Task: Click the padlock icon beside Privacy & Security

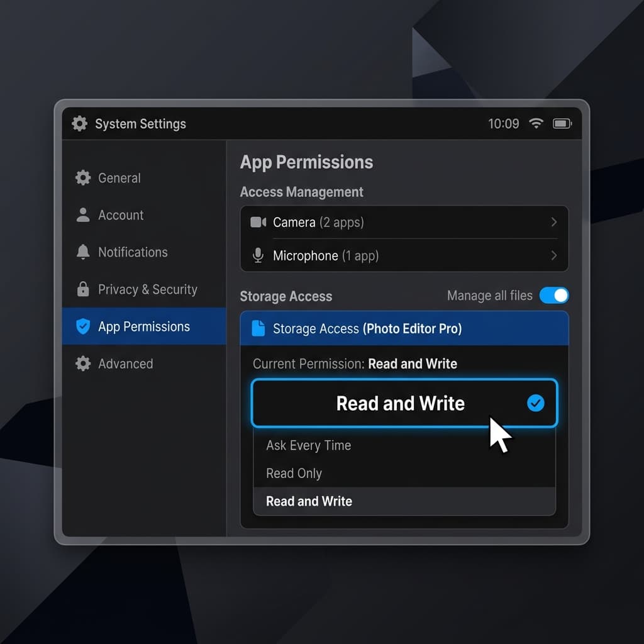Action: pos(83,289)
